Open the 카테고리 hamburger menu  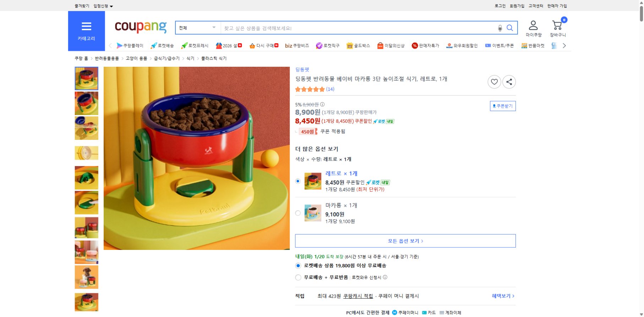pyautogui.click(x=86, y=26)
